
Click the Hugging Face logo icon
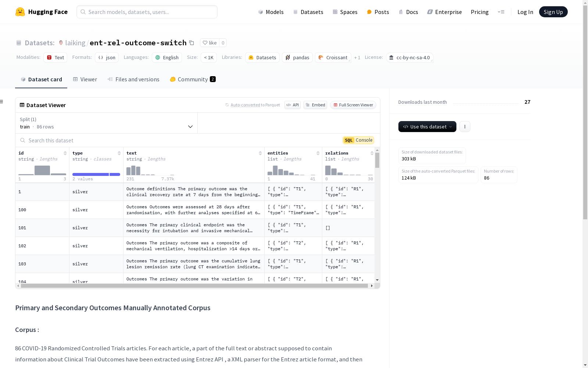20,12
